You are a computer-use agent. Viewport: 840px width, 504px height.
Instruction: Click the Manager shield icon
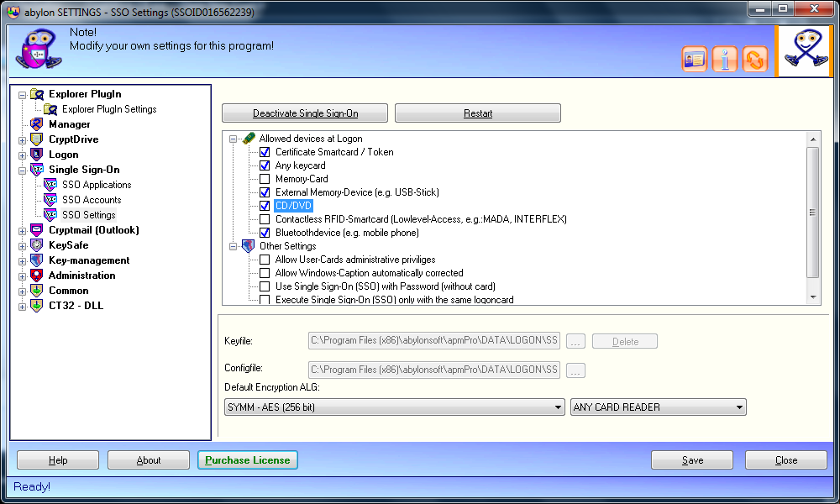click(x=36, y=124)
